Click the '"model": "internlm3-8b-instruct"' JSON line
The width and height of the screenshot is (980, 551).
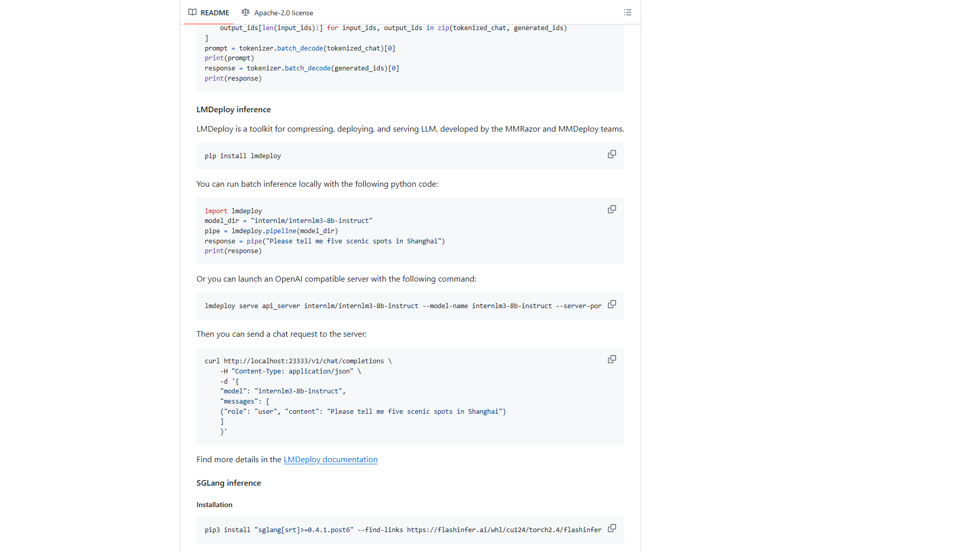coord(283,391)
